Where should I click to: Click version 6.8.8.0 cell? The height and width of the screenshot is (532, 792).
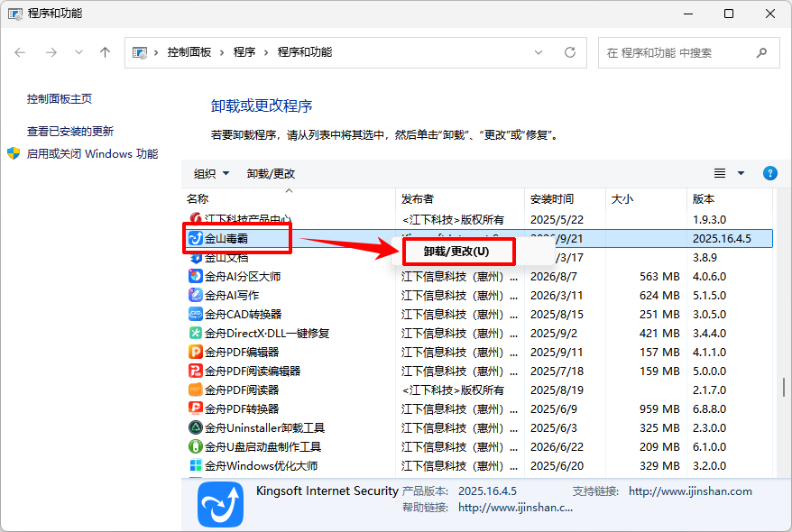coord(709,408)
